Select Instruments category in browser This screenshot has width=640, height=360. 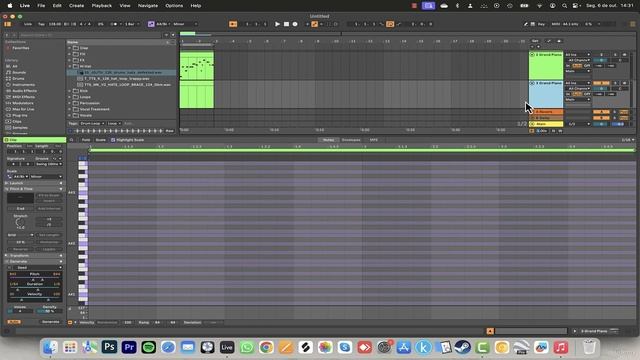tap(24, 84)
